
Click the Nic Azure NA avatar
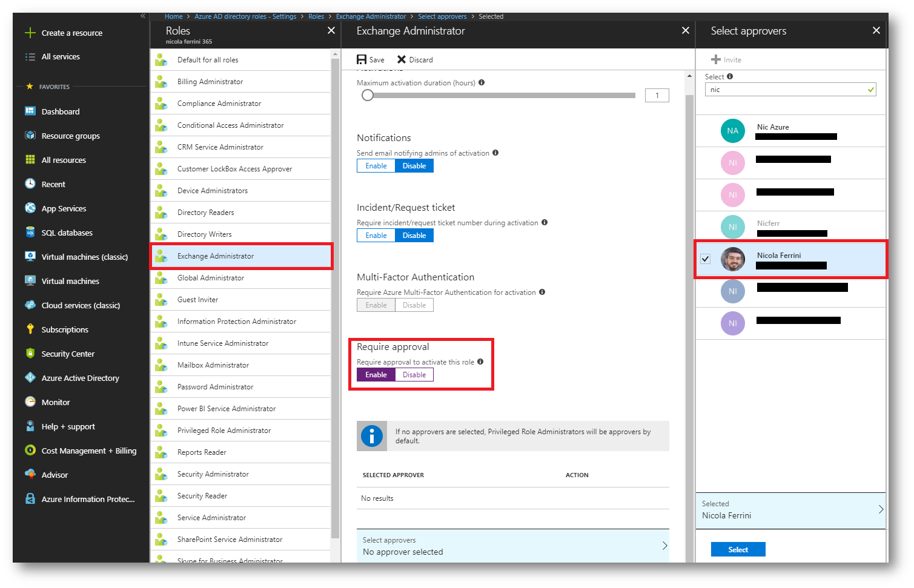(x=733, y=131)
